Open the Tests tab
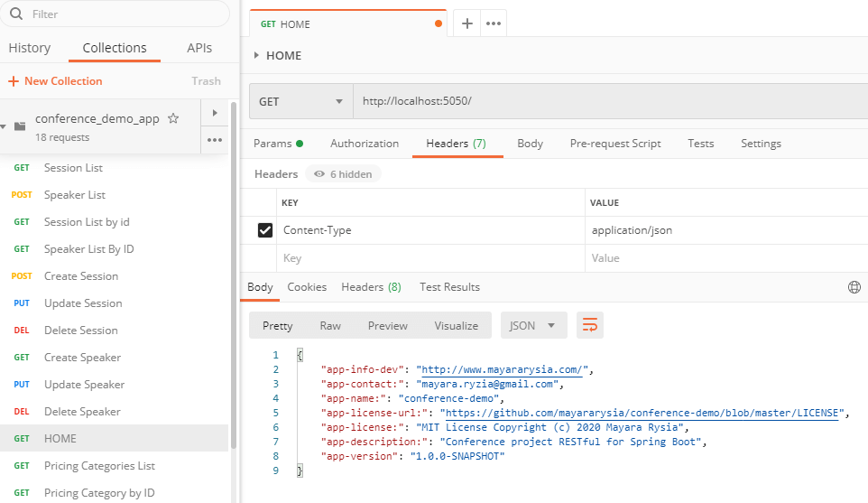The width and height of the screenshot is (868, 503). pos(700,144)
